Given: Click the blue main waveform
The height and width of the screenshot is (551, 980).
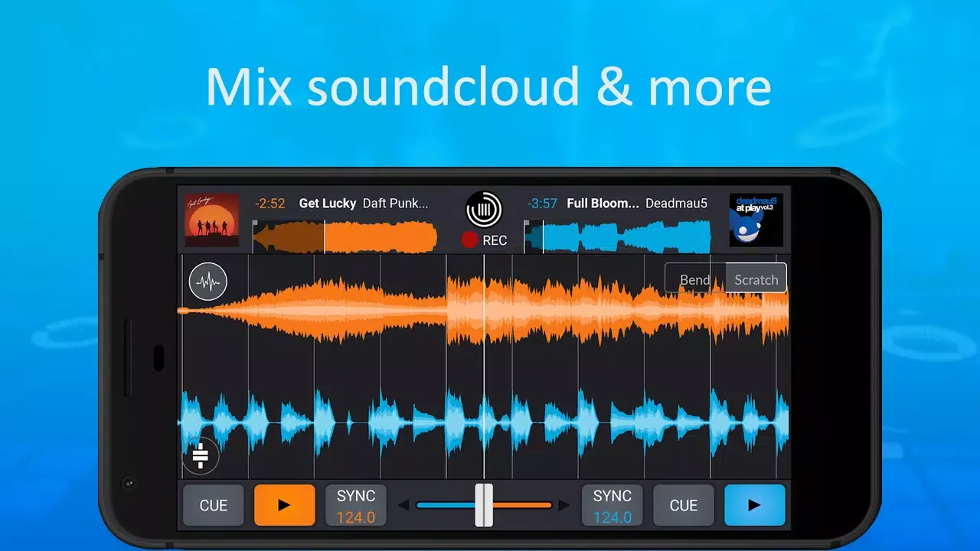Looking at the screenshot, I should (x=484, y=422).
